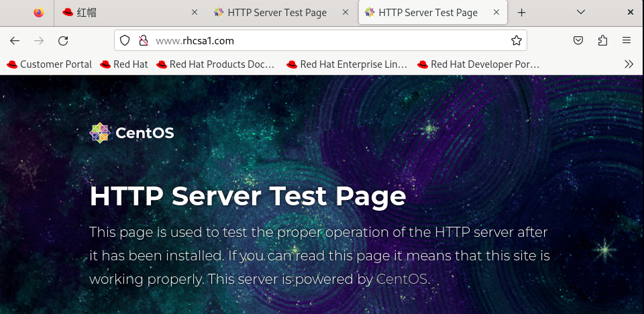The width and height of the screenshot is (644, 314).
Task: Open the Firefox application menu
Action: point(627,40)
